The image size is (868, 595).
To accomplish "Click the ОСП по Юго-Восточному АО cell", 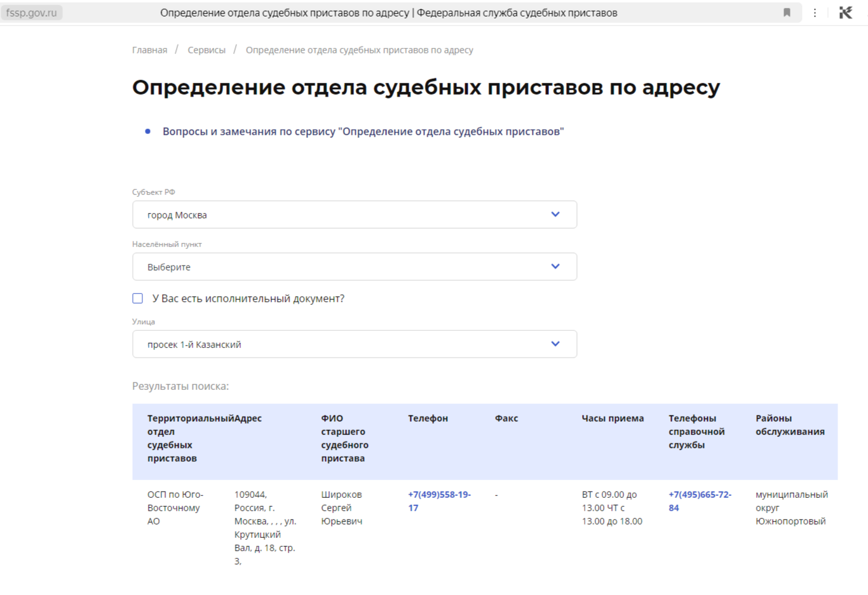I will coord(176,508).
